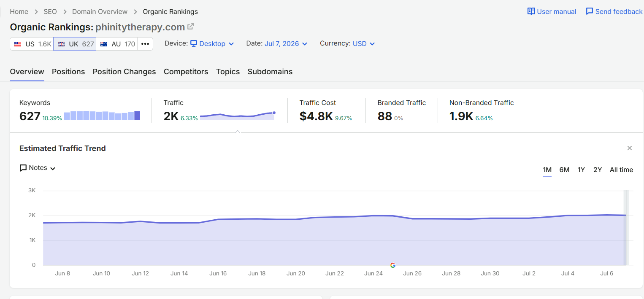
Task: Go to Home breadcrumb
Action: (x=19, y=11)
